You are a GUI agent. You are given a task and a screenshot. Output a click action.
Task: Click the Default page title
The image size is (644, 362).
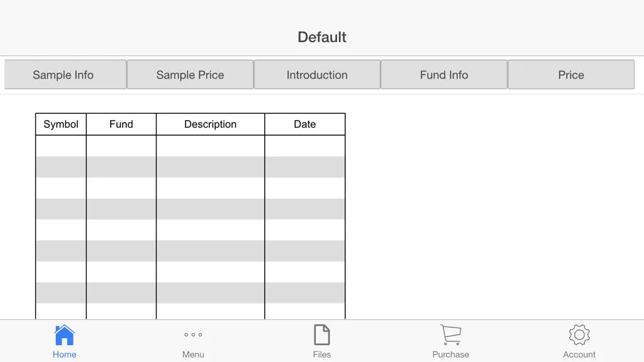tap(322, 37)
